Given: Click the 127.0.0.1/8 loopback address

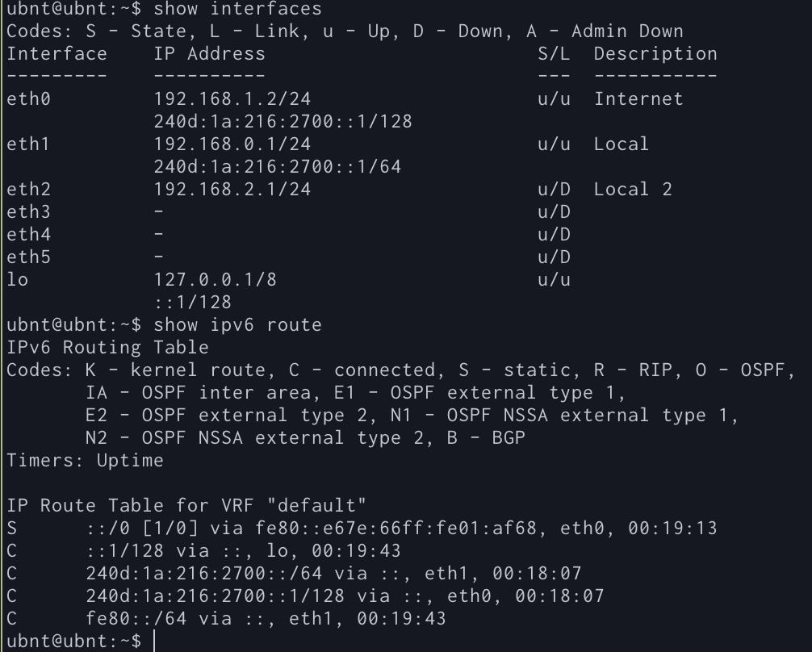Looking at the screenshot, I should [x=216, y=279].
